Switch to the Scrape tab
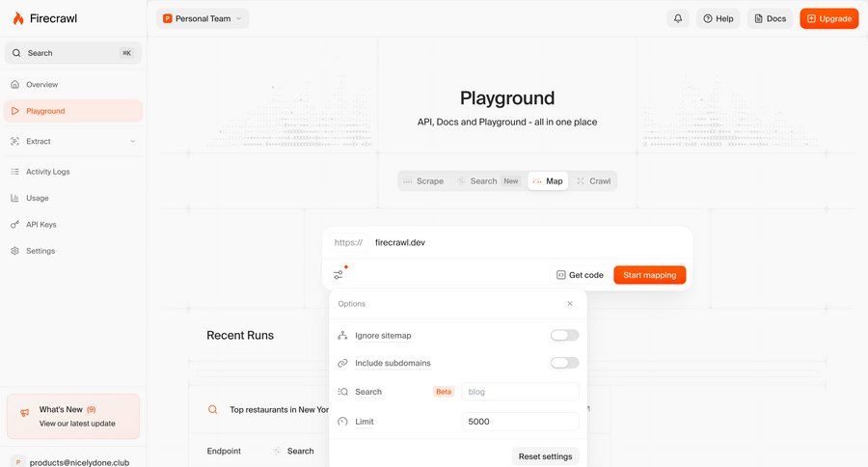868x467 pixels. pos(423,181)
